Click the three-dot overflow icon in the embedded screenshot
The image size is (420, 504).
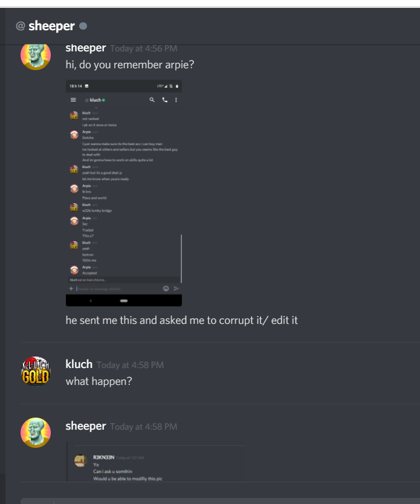pos(176,100)
